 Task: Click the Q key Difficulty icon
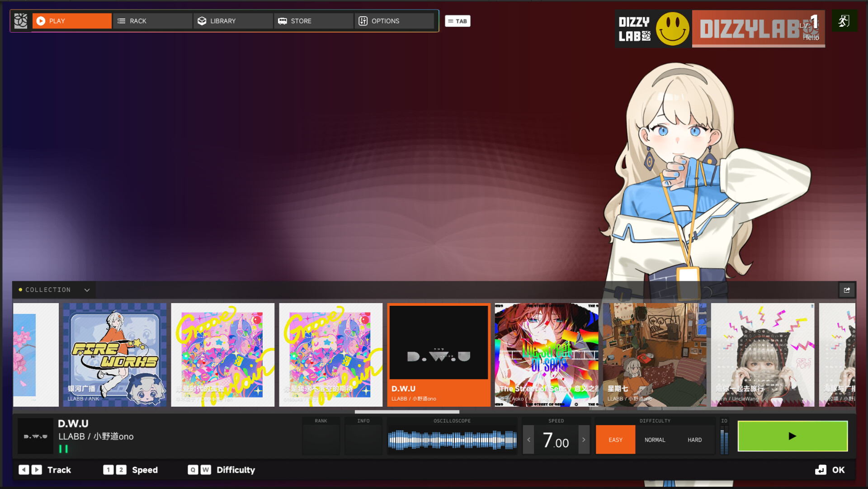tap(193, 470)
